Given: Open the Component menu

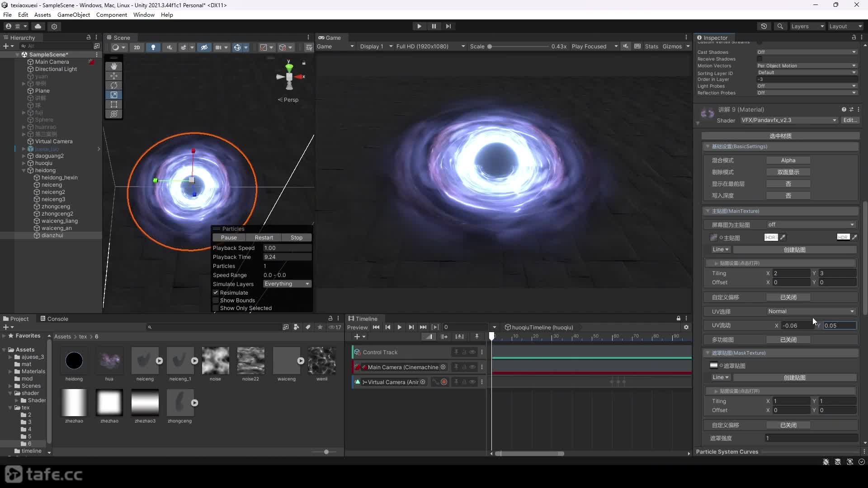Looking at the screenshot, I should [x=112, y=14].
